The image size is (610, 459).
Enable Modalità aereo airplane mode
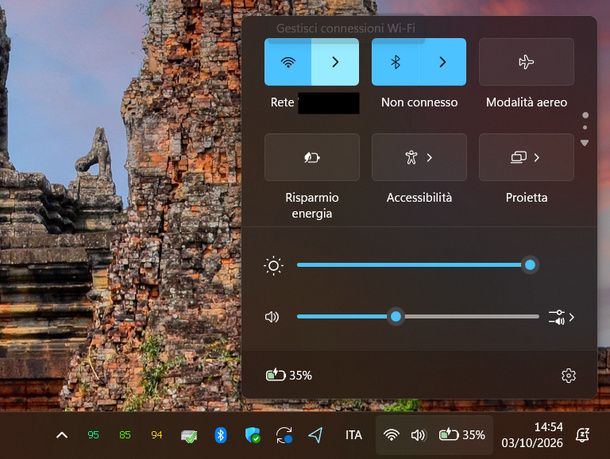(526, 62)
